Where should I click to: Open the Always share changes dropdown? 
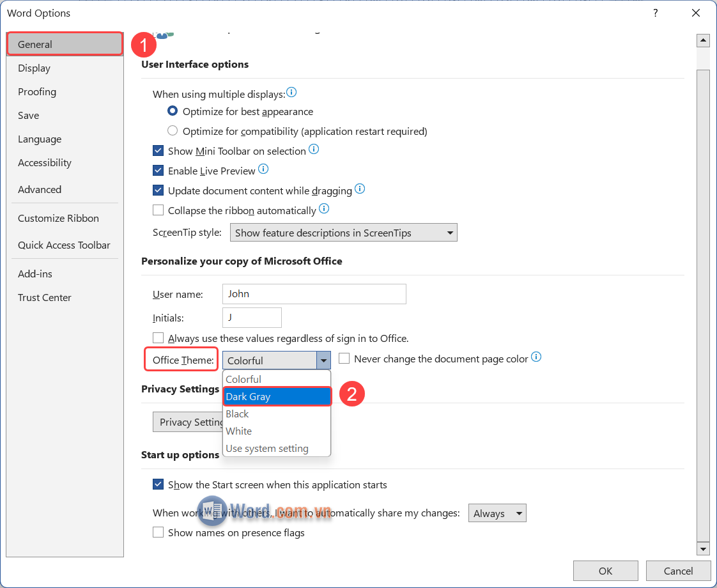pos(497,513)
